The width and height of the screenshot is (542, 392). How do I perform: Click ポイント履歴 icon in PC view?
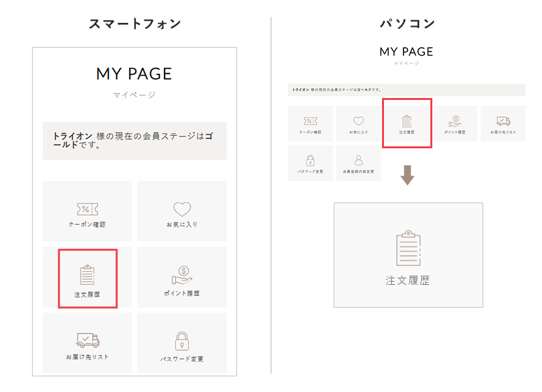click(x=454, y=122)
